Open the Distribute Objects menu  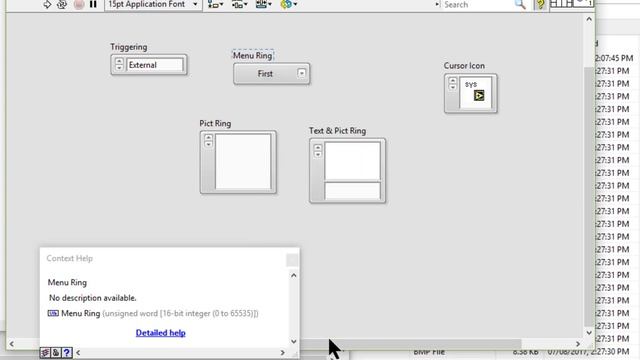pyautogui.click(x=240, y=4)
